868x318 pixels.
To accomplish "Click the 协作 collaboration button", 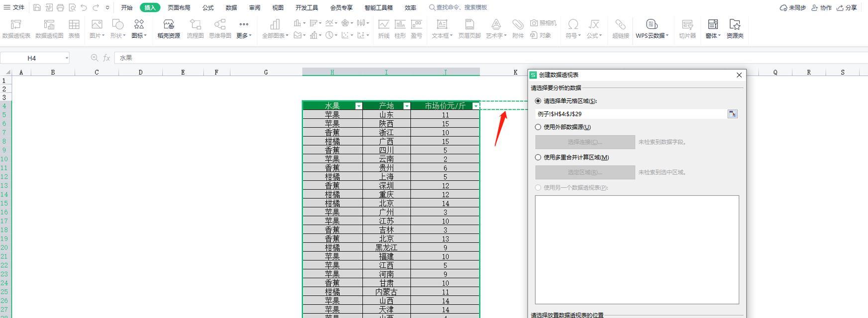I will (x=821, y=7).
